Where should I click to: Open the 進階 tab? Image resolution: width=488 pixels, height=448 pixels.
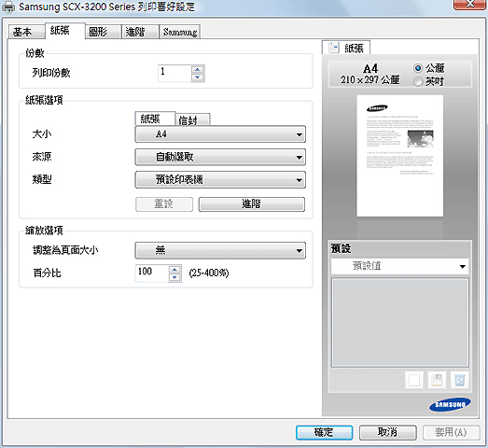pyautogui.click(x=140, y=32)
